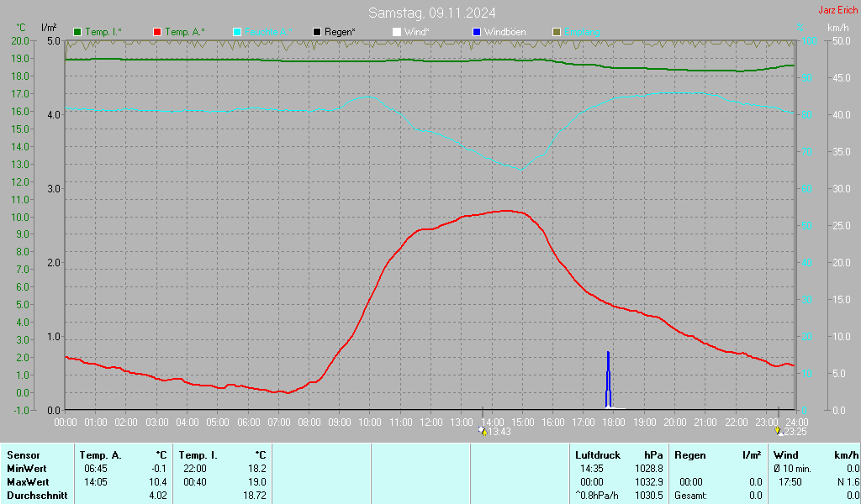Click the chart title Samstag, 09.11.2024
Image resolution: width=861 pixels, height=504 pixels.
tap(431, 13)
